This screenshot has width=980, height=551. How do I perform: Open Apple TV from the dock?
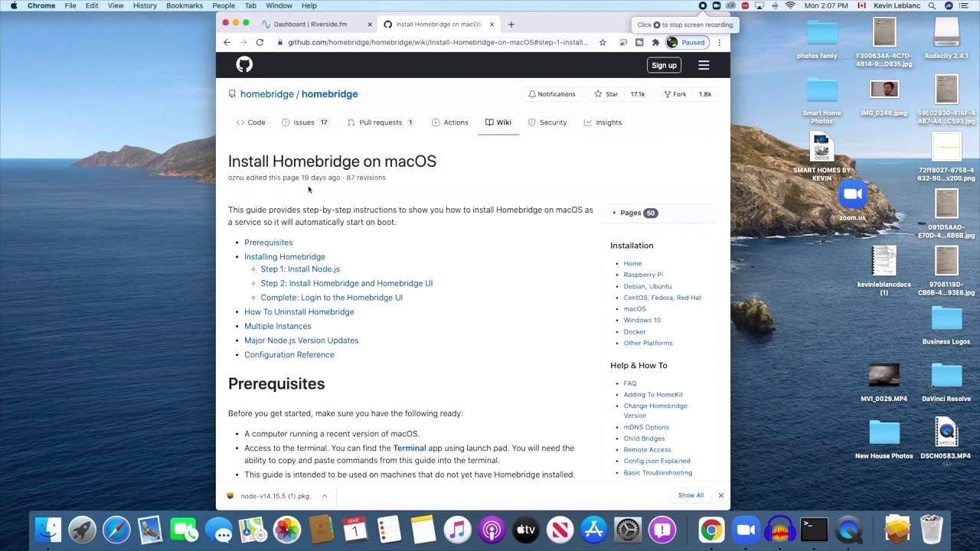[526, 530]
